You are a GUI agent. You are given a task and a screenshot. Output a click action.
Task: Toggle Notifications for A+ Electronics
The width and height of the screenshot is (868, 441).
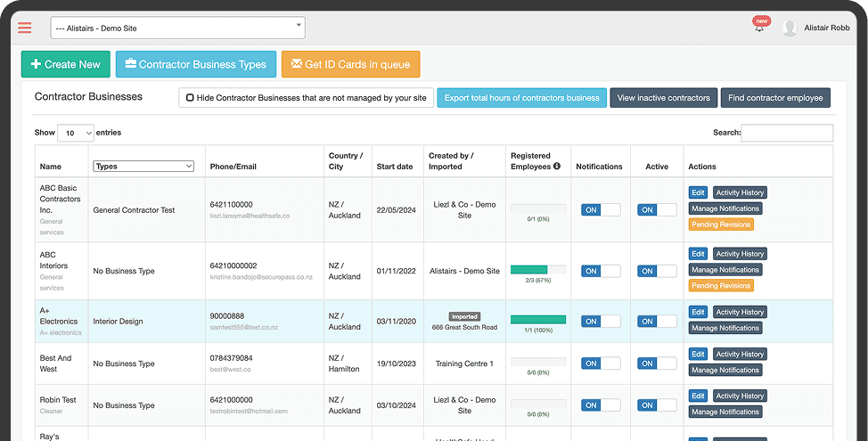point(601,322)
